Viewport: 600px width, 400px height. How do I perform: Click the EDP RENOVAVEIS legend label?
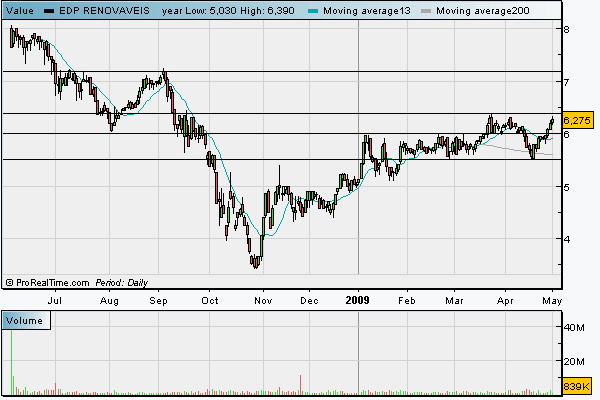point(104,11)
